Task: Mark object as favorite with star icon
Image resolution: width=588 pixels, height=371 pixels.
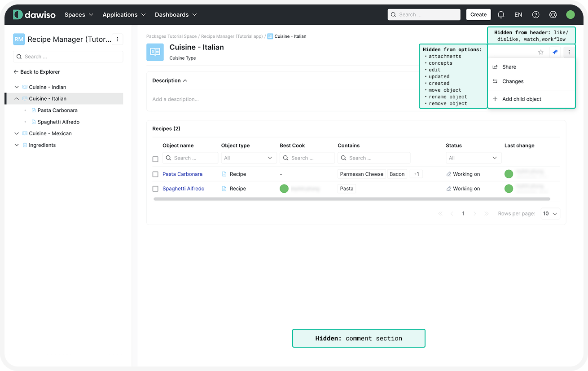Action: 541,53
